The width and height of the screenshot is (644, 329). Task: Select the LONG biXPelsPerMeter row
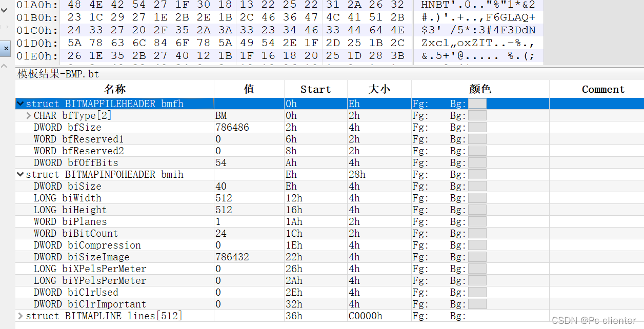coord(330,269)
